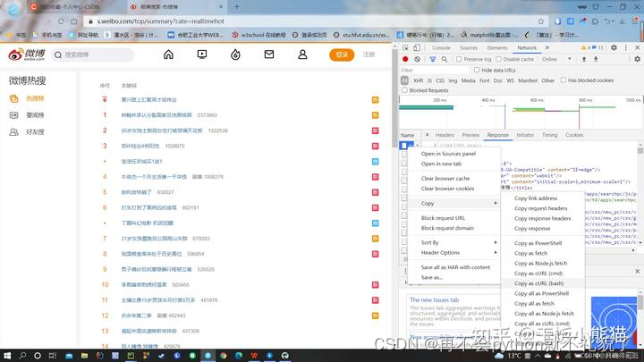Open the Online throttling dropdown
The width and height of the screenshot is (644, 362).
(556, 59)
